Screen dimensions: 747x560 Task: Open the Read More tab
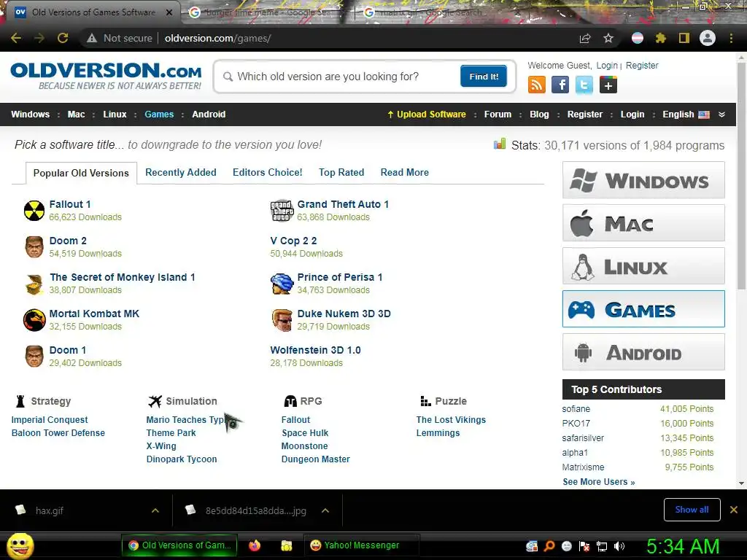click(404, 172)
